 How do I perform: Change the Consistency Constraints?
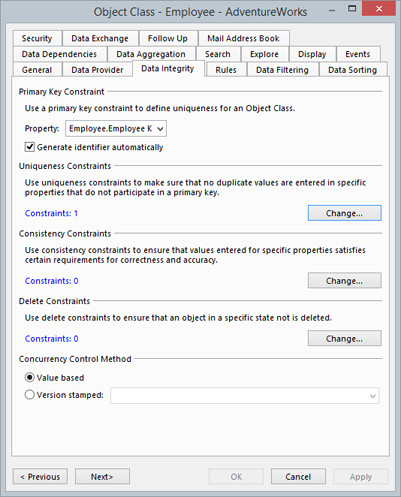point(344,281)
